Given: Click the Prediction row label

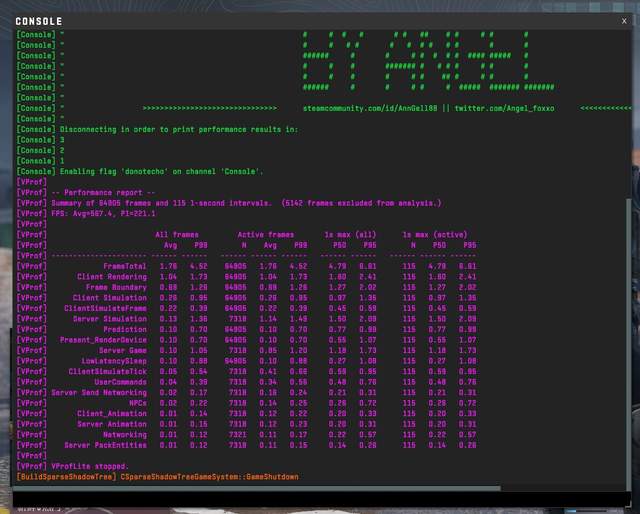Looking at the screenshot, I should (125, 328).
